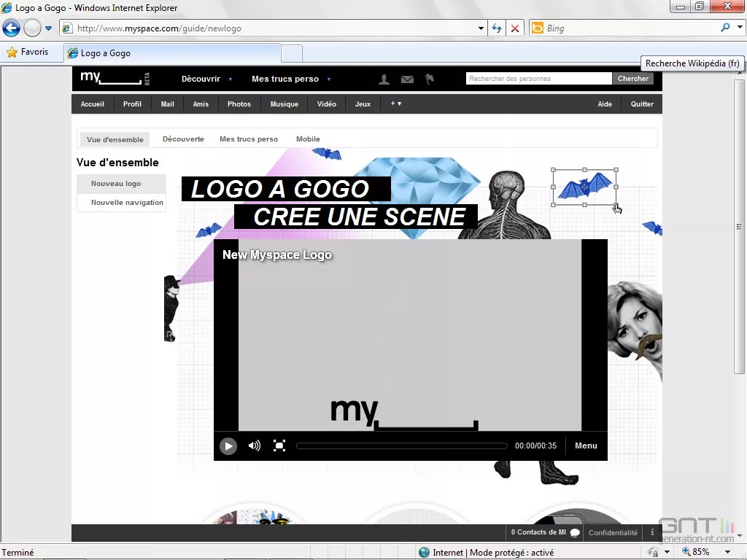Open a new blank tab
The height and width of the screenshot is (560, 747).
pos(292,53)
